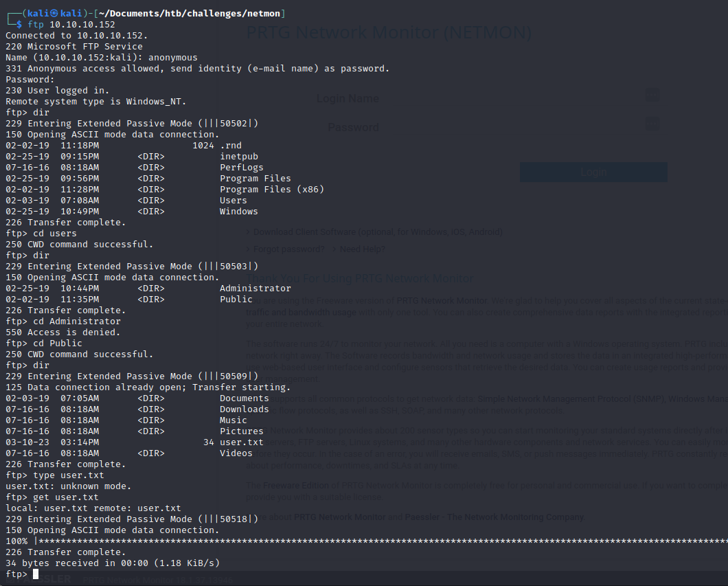The width and height of the screenshot is (728, 586).
Task: Click the 'ftp> cd users' command line
Action: pyautogui.click(x=41, y=233)
